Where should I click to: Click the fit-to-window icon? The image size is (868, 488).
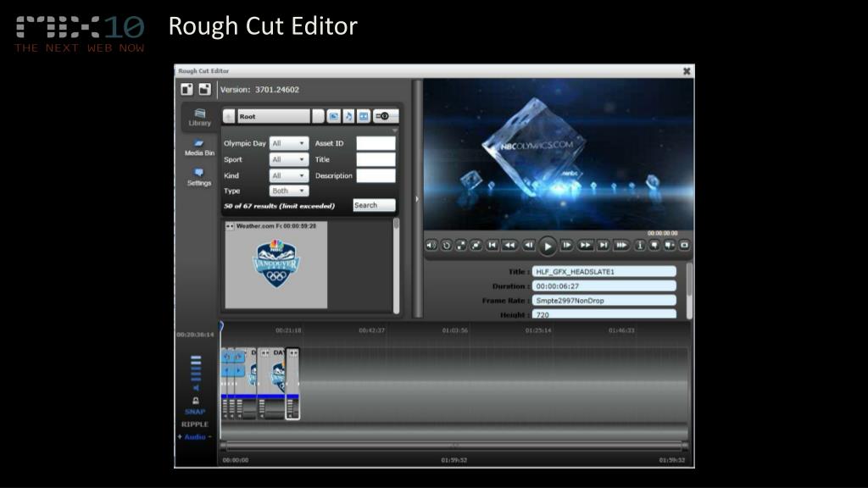point(476,245)
